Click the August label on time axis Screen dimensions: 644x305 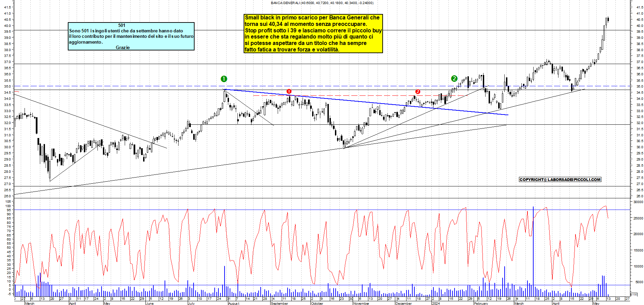pos(234,303)
